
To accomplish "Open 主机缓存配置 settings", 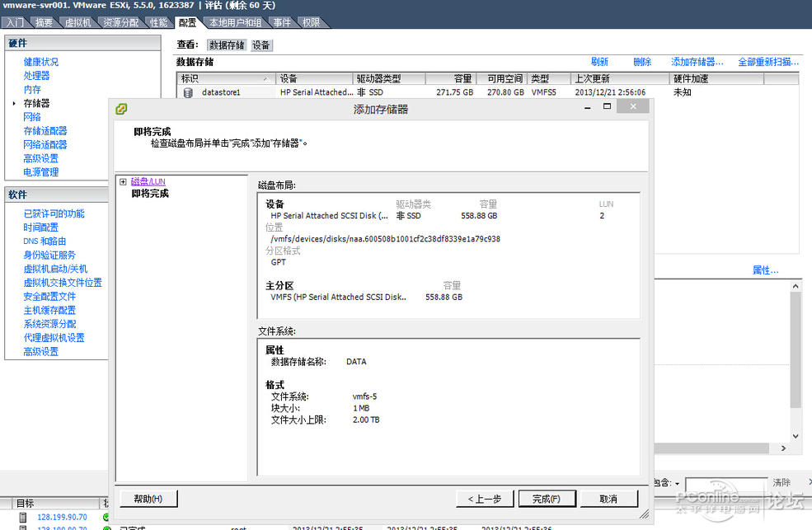I will [x=49, y=310].
